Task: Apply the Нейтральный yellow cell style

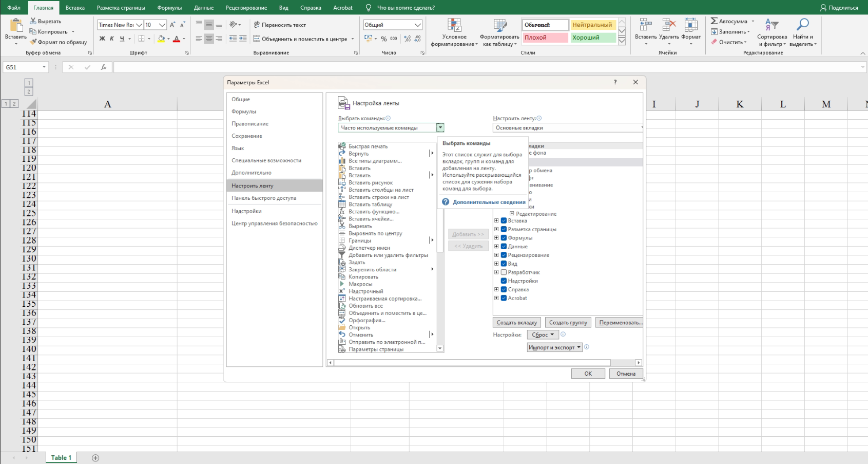Action: point(593,25)
